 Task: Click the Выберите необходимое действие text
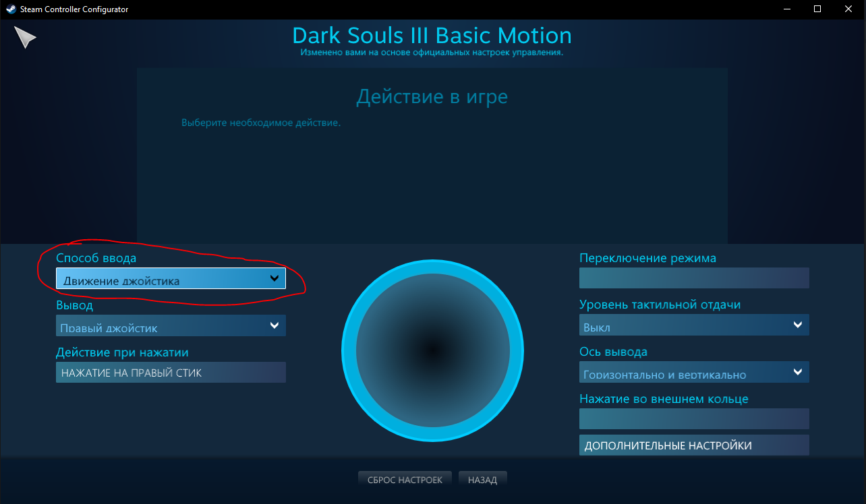pyautogui.click(x=261, y=123)
